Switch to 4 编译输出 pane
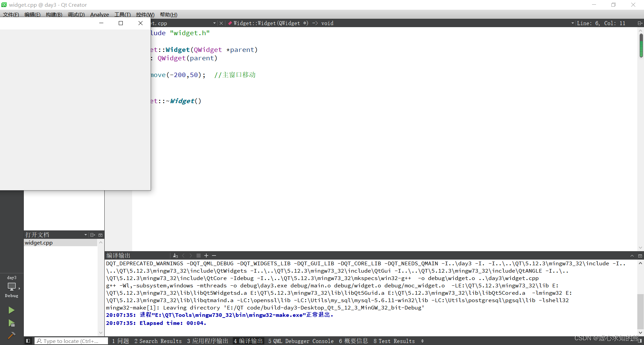Image resolution: width=644 pixels, height=345 pixels. [249, 341]
